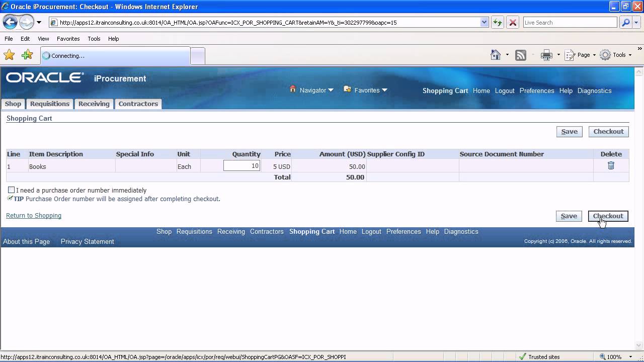Click the Print icon
This screenshot has height=362, width=644.
tap(546, 55)
